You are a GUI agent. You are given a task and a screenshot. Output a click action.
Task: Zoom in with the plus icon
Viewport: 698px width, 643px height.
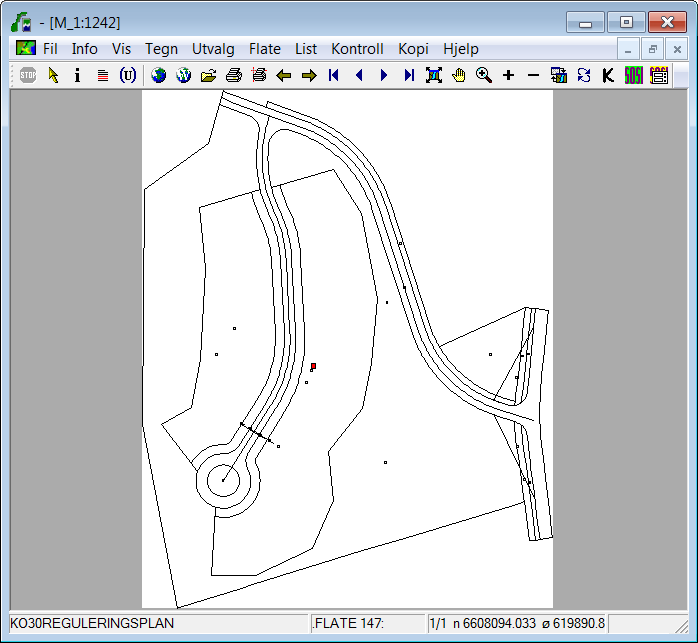508,75
